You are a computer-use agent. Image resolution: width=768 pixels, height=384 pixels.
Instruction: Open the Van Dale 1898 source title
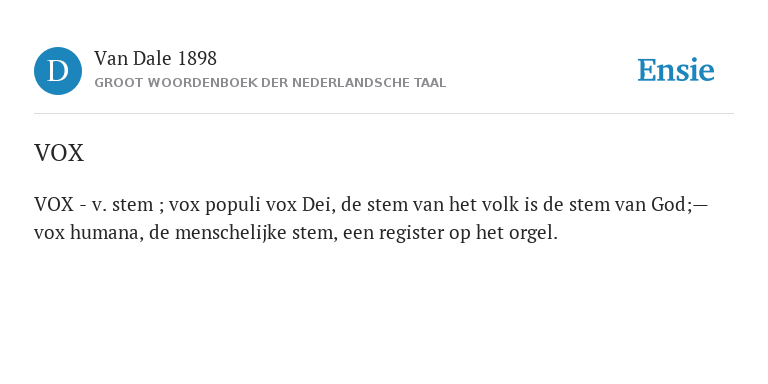(155, 59)
